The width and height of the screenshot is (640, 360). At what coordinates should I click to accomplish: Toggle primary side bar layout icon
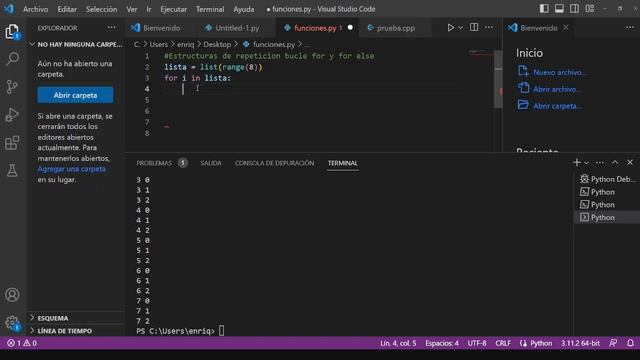tap(544, 9)
